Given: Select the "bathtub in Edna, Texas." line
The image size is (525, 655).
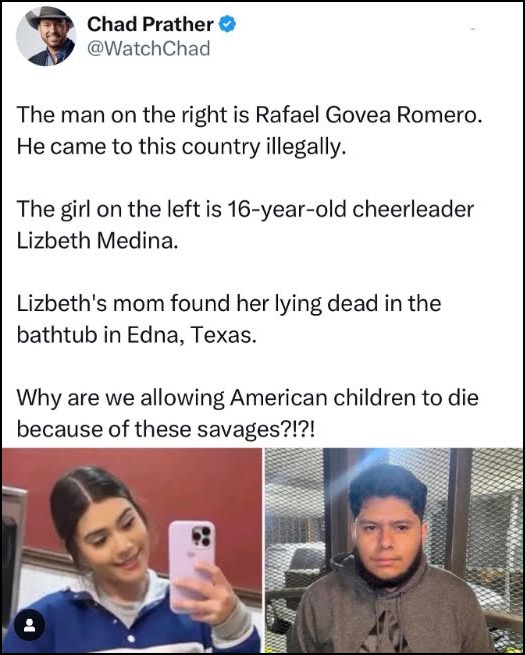Looking at the screenshot, I should tap(136, 335).
